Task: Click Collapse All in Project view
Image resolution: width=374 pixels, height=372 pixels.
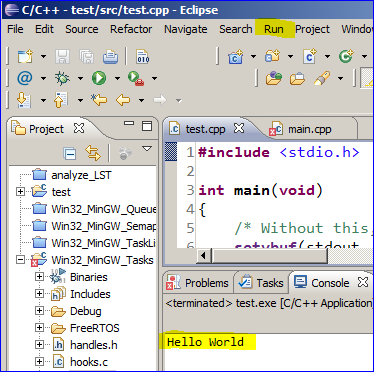Action: pos(70,154)
